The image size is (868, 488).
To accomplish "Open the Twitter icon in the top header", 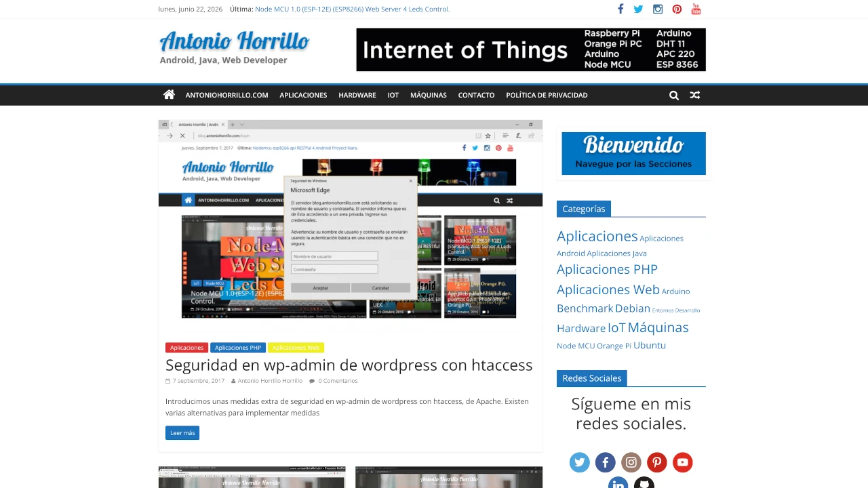I will (x=638, y=9).
